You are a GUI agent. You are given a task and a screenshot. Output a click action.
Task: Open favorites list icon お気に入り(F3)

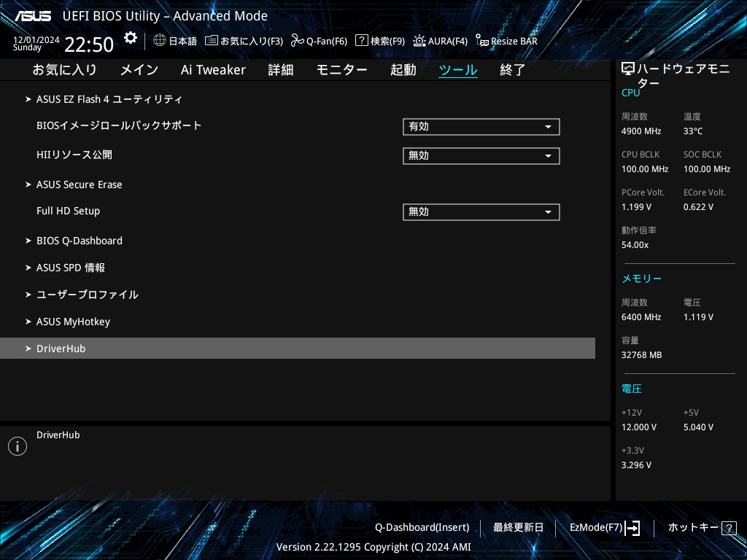pyautogui.click(x=212, y=41)
